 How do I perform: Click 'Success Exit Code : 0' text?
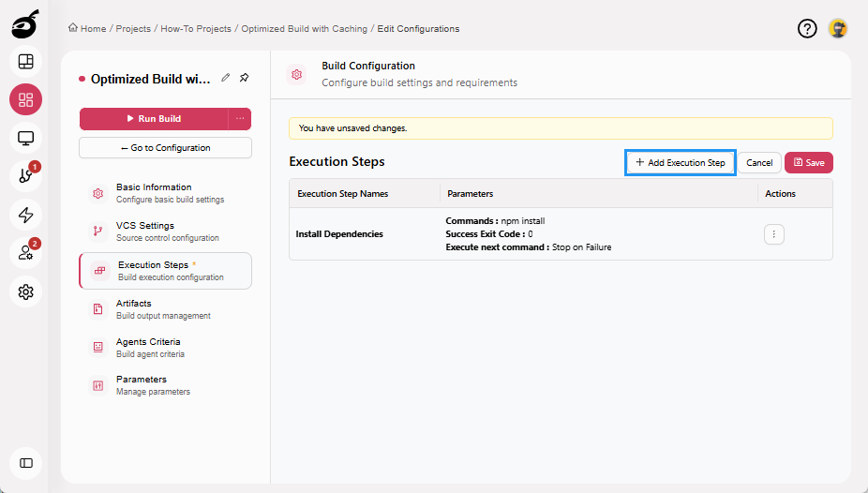click(x=489, y=234)
